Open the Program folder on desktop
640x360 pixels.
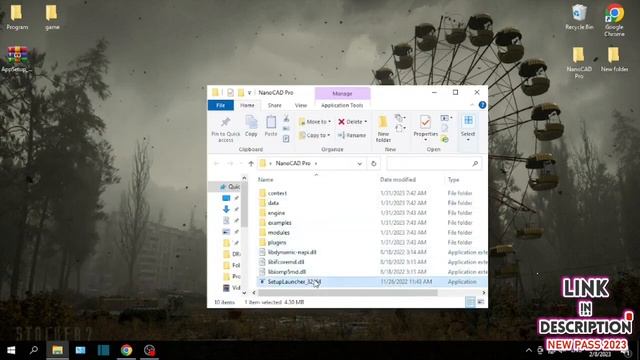[17, 18]
